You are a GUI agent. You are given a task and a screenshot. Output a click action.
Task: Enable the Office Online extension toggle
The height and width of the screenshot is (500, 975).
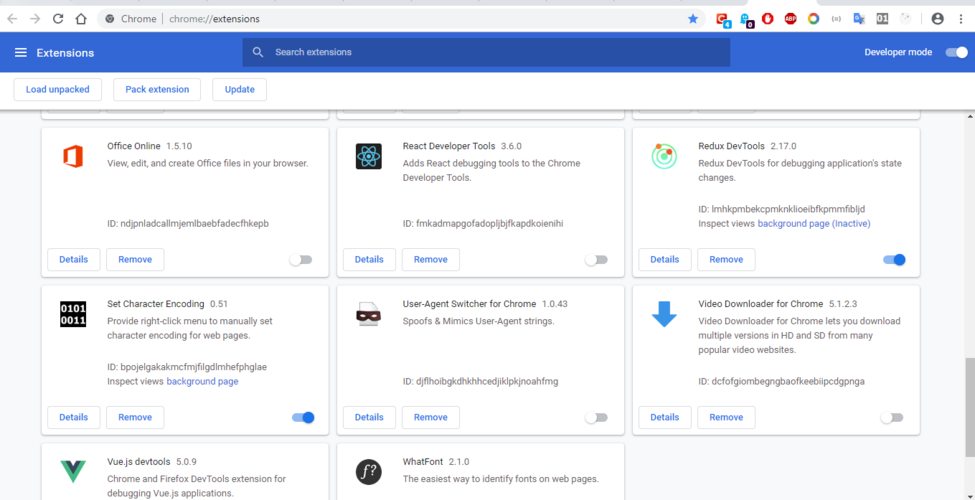[x=301, y=259]
